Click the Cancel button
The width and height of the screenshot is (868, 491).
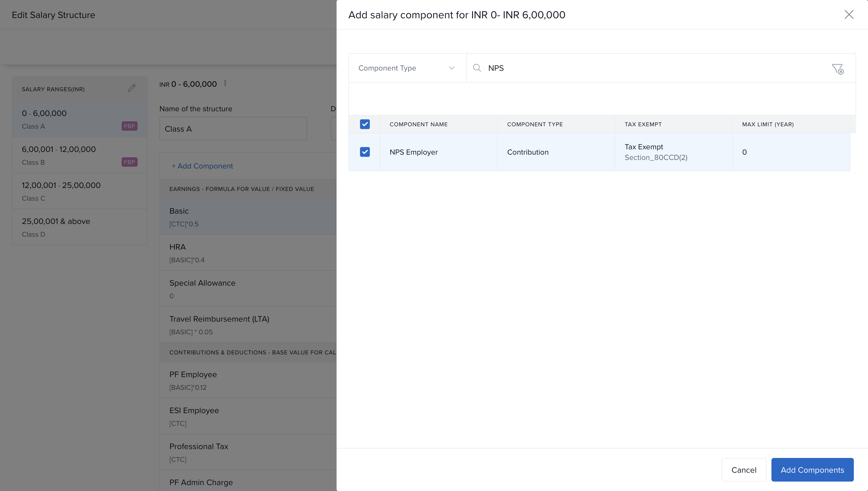click(743, 470)
